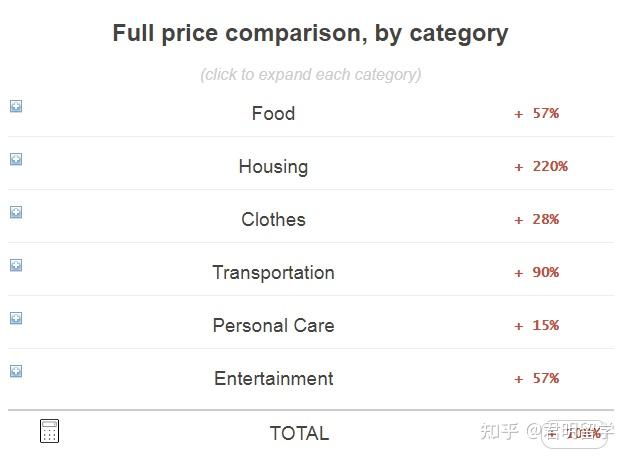631x457 pixels.
Task: Click the Transportation +90% price difference
Action: (x=537, y=272)
